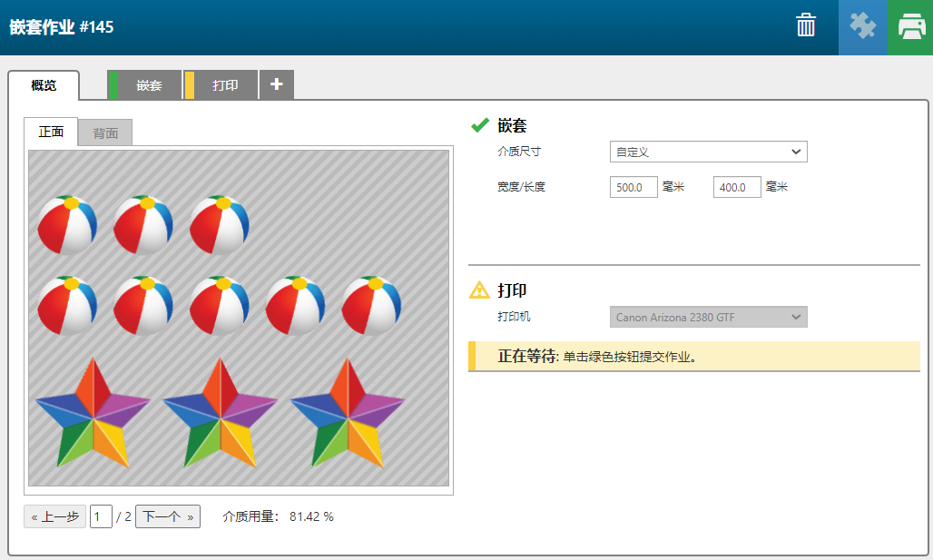Open the 嵌套 tab
The image size is (933, 560).
[150, 85]
